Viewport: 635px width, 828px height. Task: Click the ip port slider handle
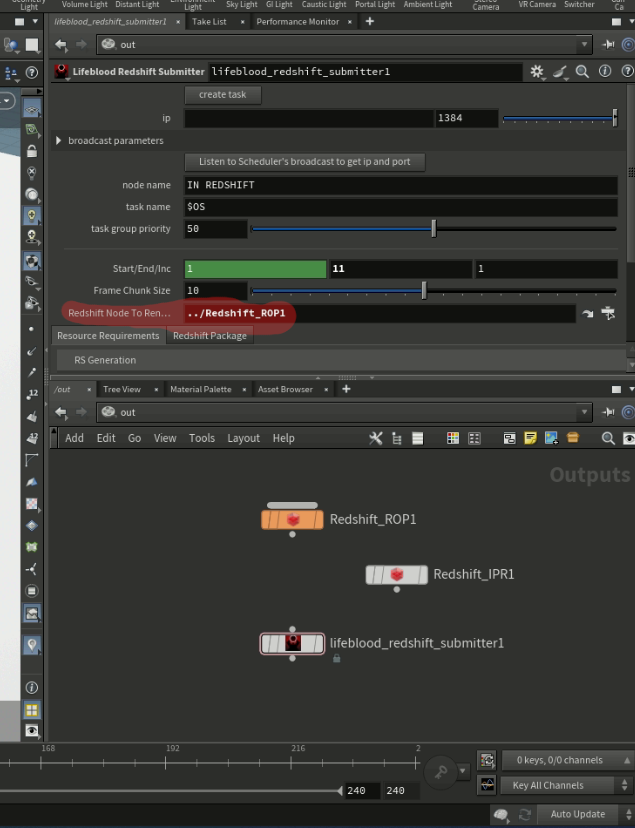(615, 118)
